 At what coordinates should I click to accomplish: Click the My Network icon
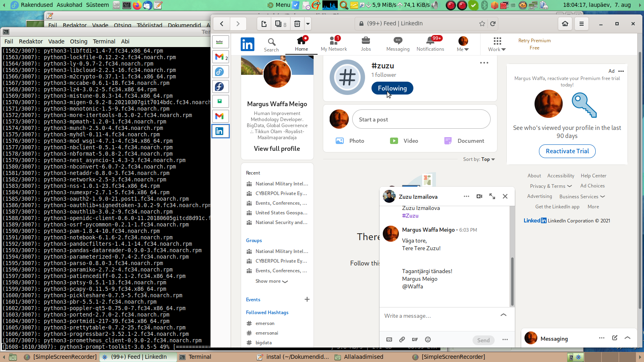click(334, 41)
